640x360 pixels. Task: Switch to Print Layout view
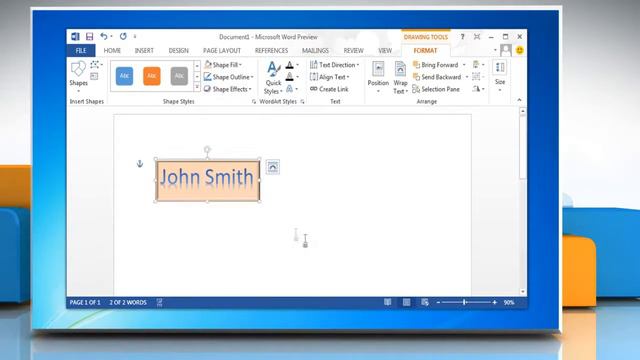(407, 302)
